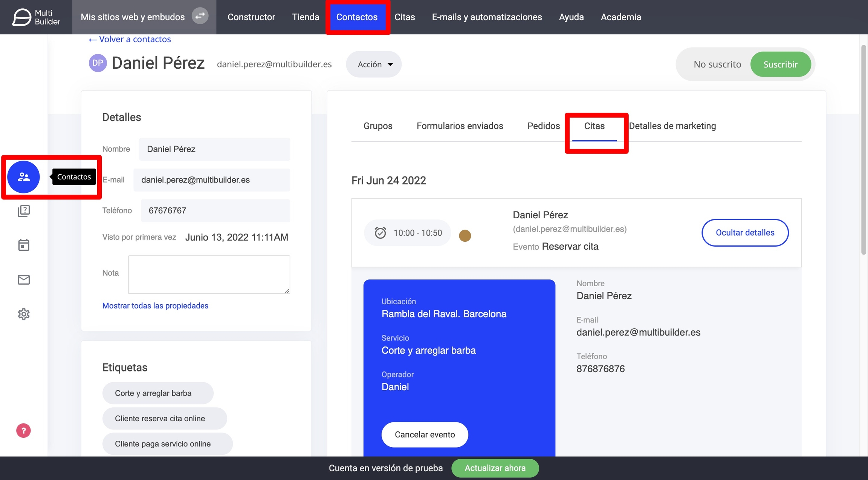Click into the Nota text area
The width and height of the screenshot is (868, 480).
click(209, 274)
